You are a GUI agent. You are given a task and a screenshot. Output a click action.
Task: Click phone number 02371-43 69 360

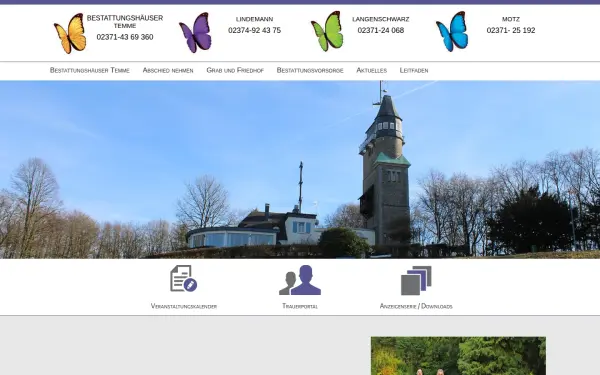[x=125, y=37]
